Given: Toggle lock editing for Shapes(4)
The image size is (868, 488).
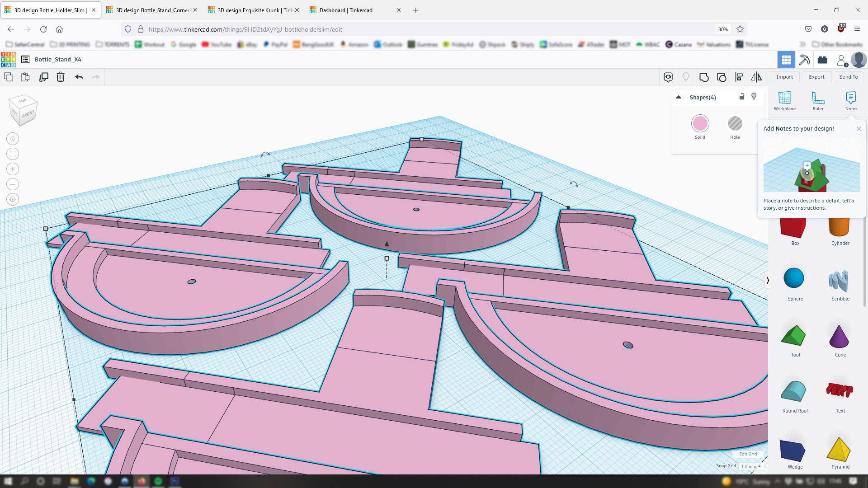Looking at the screenshot, I should coord(742,97).
